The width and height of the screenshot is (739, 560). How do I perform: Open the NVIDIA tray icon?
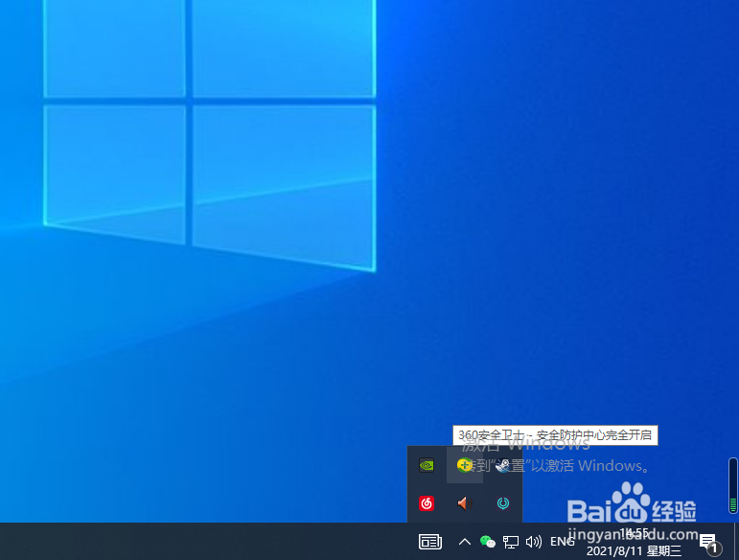point(427,465)
